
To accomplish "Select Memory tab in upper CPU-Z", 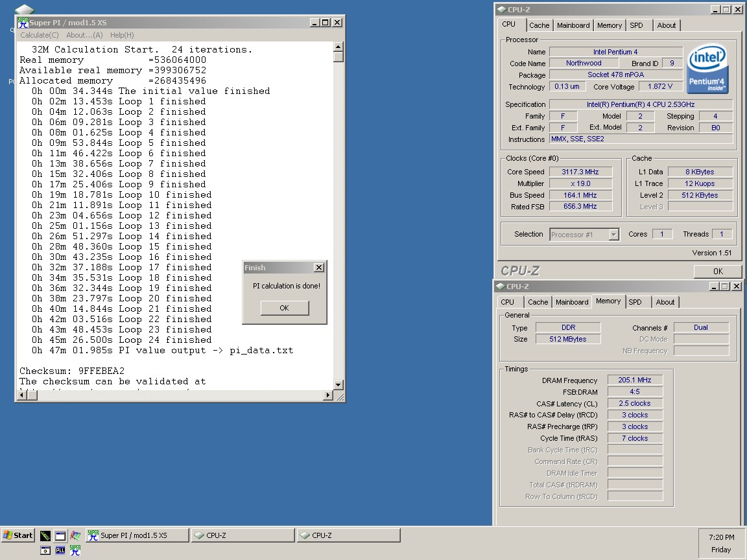I will 610,25.
